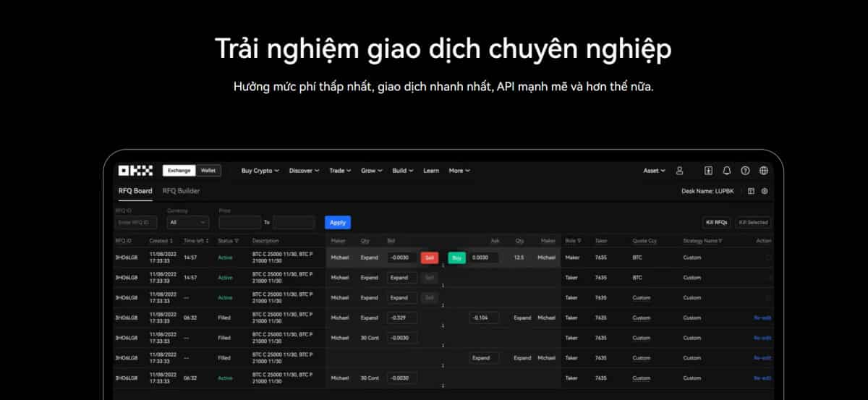Filter the Status column

point(237,241)
